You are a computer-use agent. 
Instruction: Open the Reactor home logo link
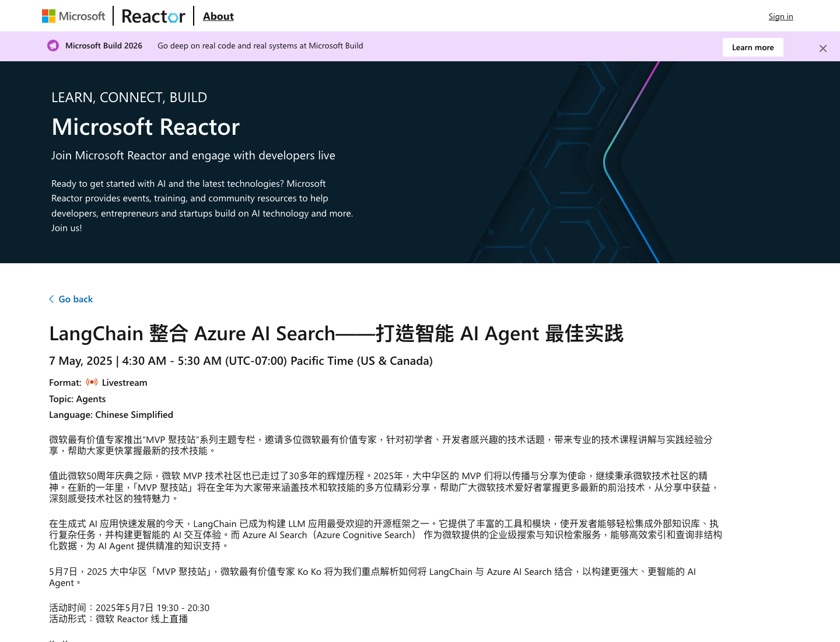click(x=153, y=16)
